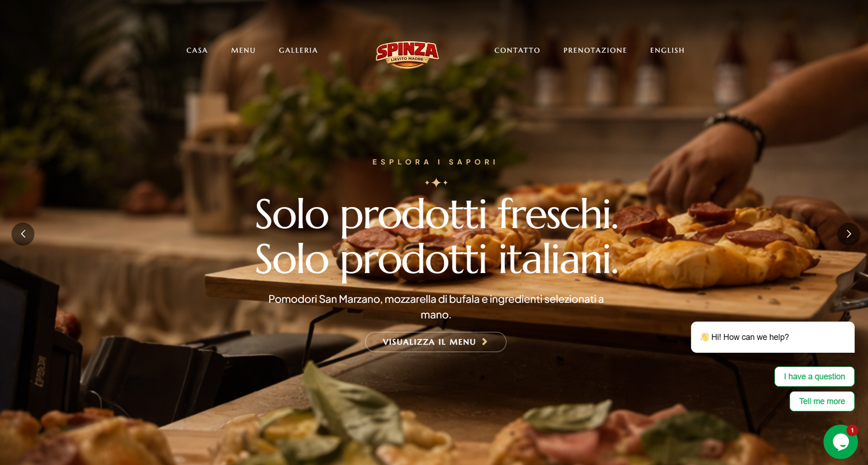868x465 pixels.
Task: Click the 'Solo prodotti freschi' headline
Action: [x=437, y=215]
